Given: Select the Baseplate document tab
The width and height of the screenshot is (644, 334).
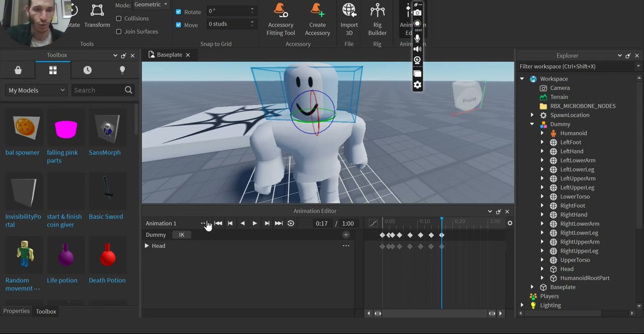Looking at the screenshot, I should tap(169, 55).
